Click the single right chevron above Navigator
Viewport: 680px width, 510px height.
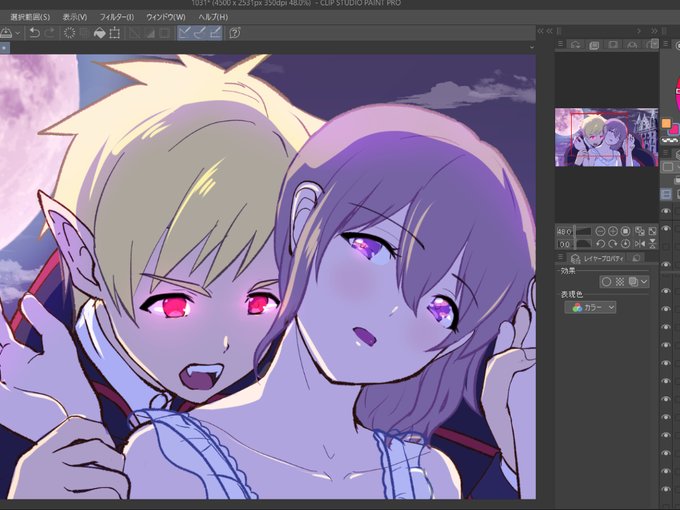pos(639,31)
